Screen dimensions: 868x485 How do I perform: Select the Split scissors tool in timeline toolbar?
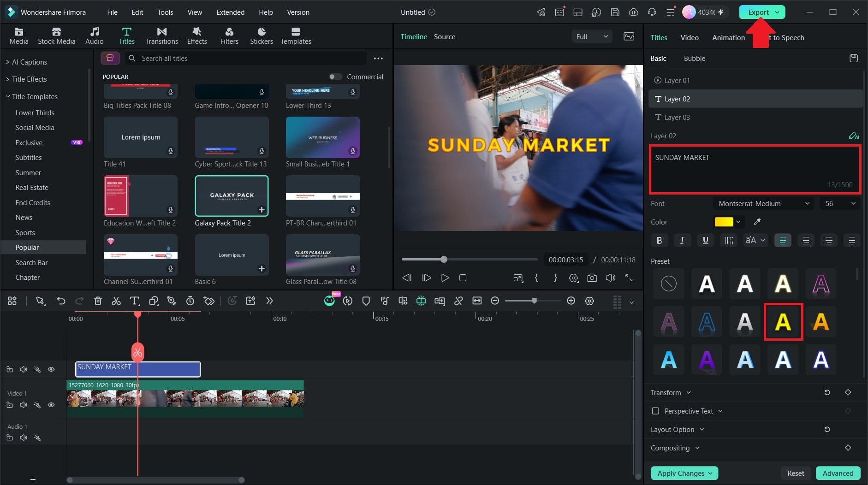116,301
